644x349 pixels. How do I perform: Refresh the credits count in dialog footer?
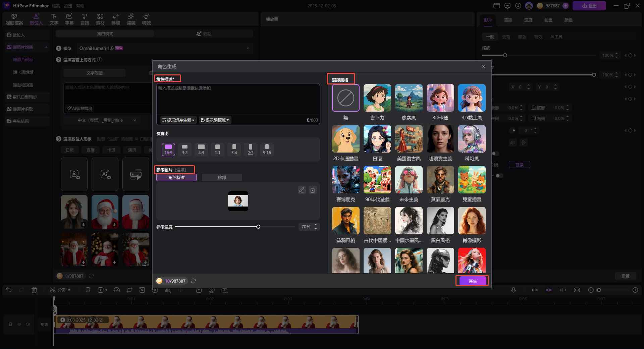tap(193, 281)
